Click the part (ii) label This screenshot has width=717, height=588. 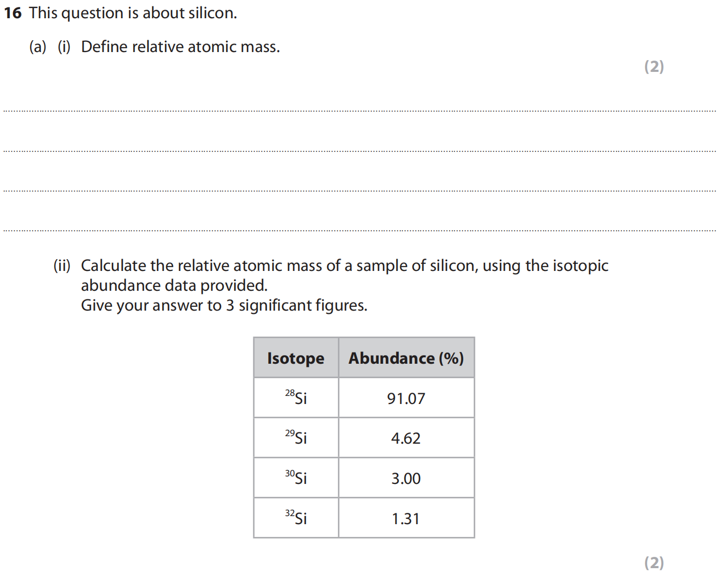pos(62,266)
